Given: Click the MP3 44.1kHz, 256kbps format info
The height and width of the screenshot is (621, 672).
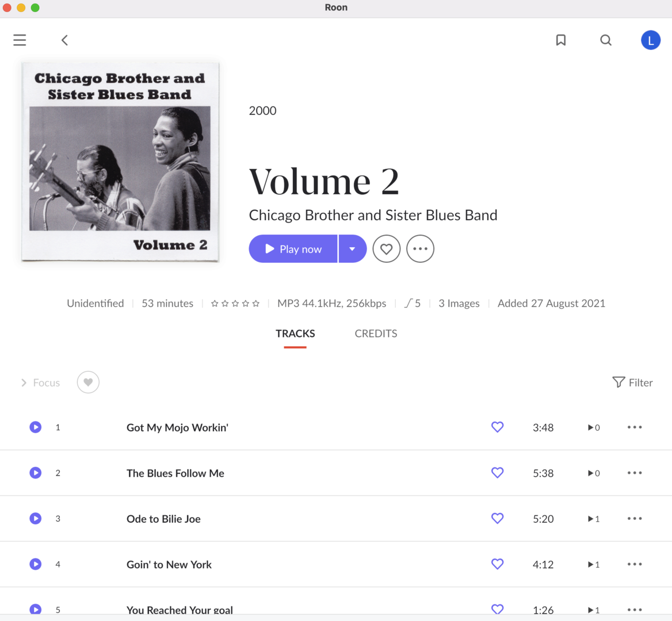Looking at the screenshot, I should [332, 304].
